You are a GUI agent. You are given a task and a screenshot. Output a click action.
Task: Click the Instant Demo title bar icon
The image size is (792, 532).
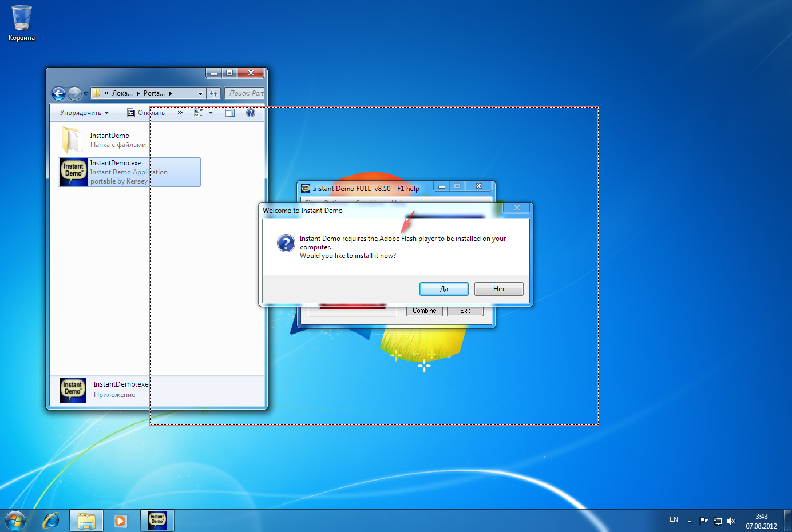click(306, 188)
